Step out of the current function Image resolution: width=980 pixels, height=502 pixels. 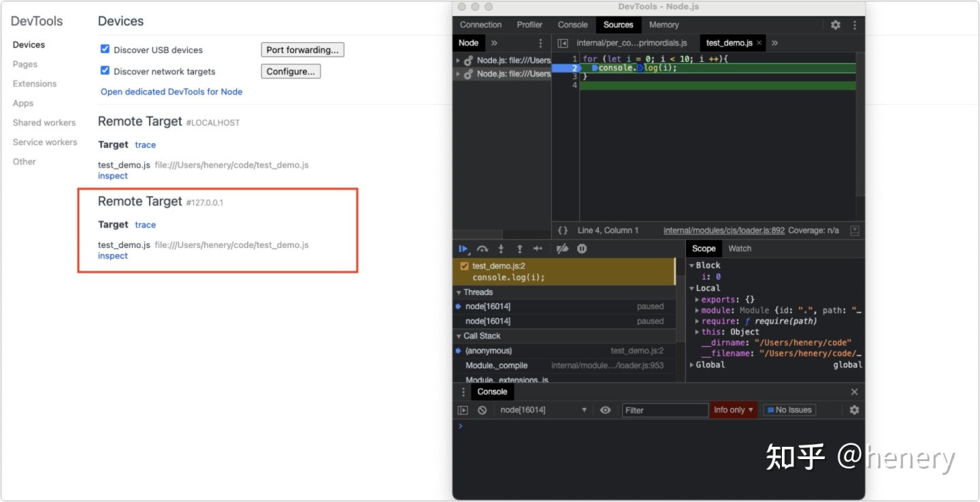click(519, 249)
